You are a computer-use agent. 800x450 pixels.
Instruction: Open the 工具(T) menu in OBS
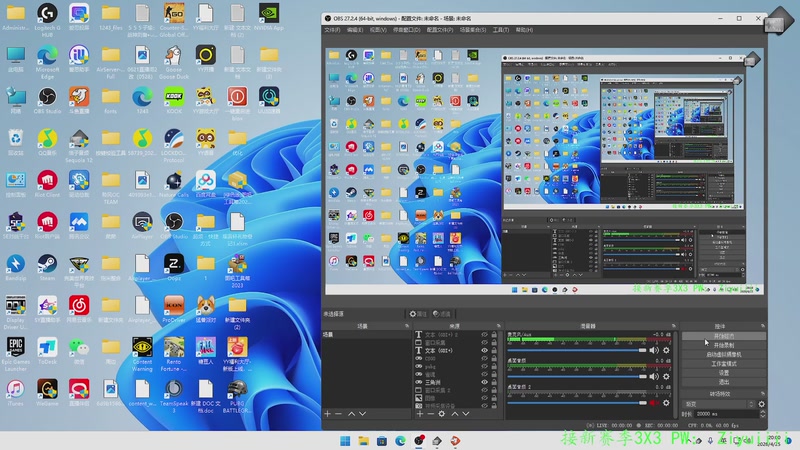(500, 30)
